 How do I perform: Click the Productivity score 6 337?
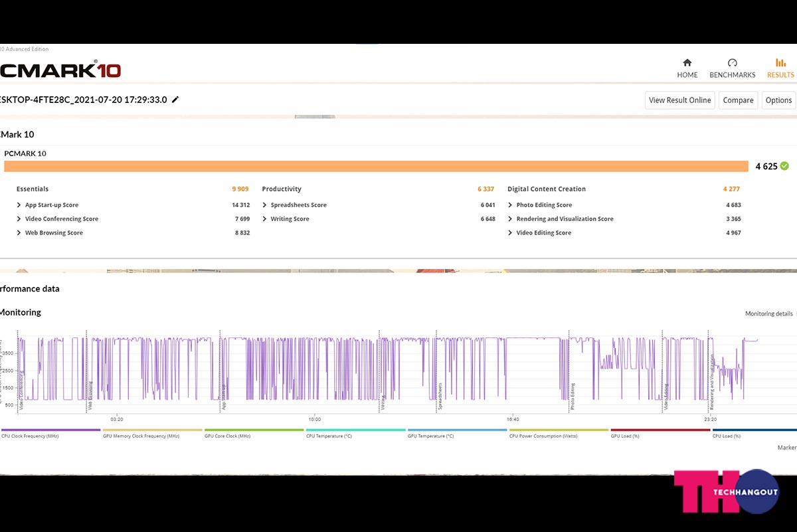point(486,189)
